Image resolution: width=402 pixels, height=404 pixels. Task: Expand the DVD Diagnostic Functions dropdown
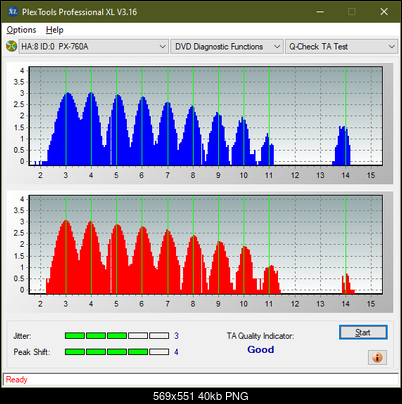(x=227, y=47)
